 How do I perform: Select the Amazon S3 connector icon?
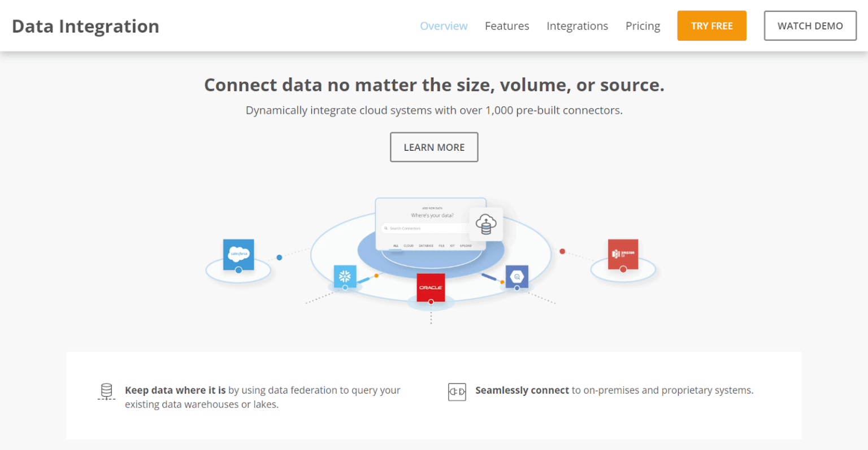623,255
